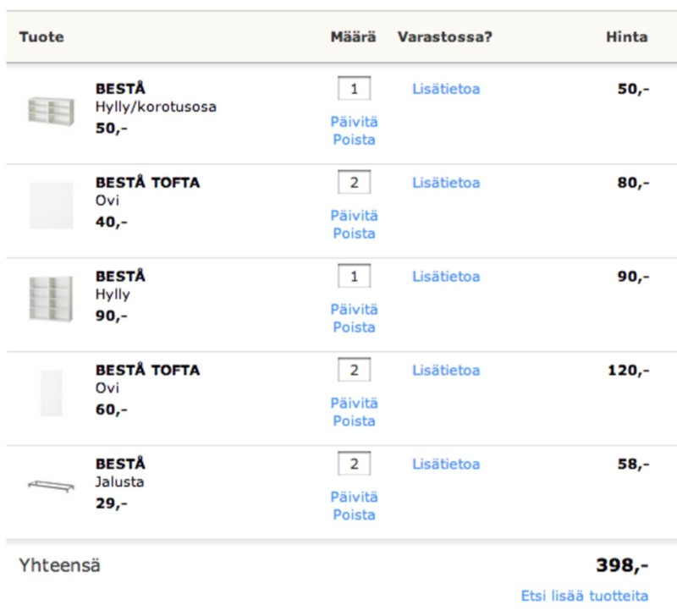Click Päivitä for Hylly/korotusosa row
This screenshot has height=616, width=677.
[x=354, y=122]
